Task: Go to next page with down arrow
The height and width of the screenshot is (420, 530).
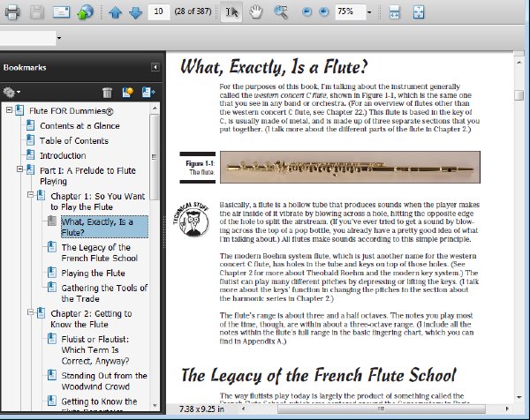Action: (x=135, y=12)
